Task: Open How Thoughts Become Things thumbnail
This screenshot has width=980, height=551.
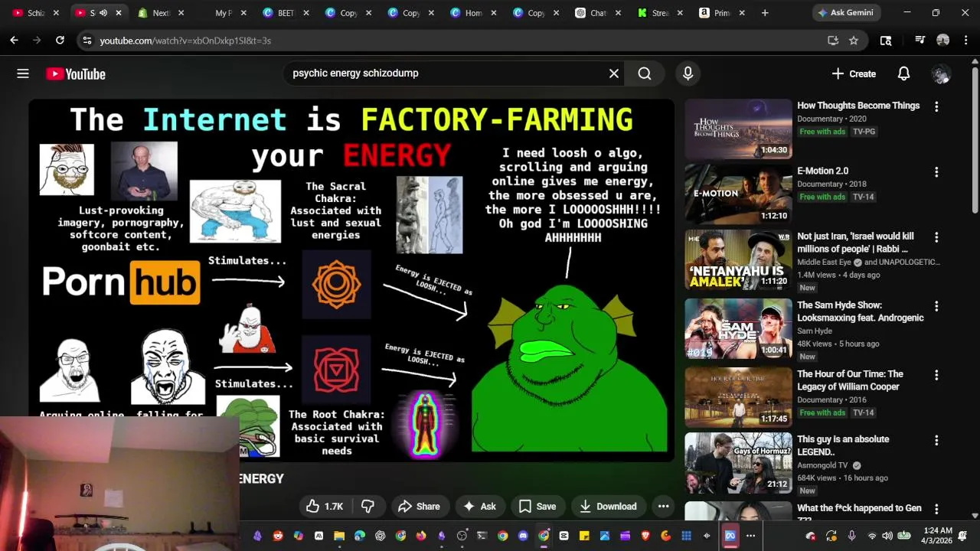Action: click(738, 129)
